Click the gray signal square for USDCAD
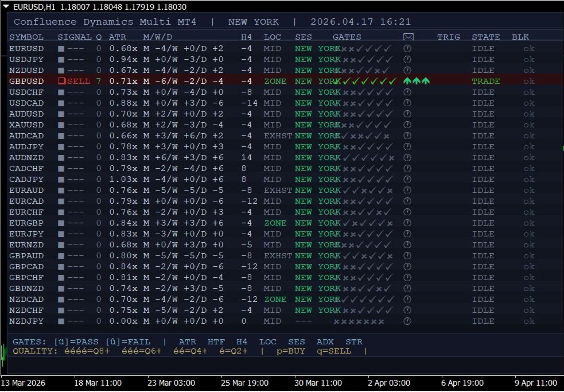Viewport: 564px width, 392px height. [x=61, y=103]
